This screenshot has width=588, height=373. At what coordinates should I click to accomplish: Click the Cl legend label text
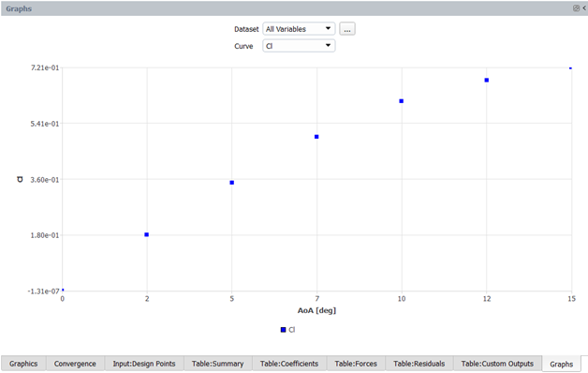click(292, 330)
